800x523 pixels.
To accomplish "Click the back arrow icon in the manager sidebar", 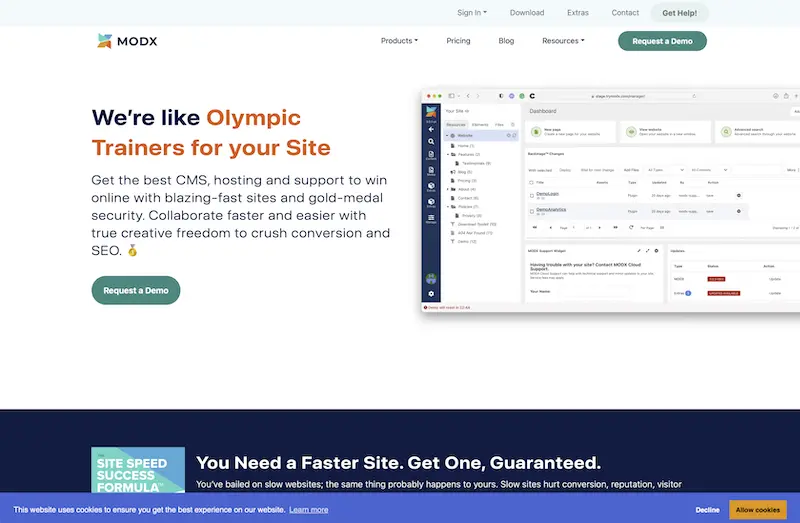I will [x=431, y=130].
